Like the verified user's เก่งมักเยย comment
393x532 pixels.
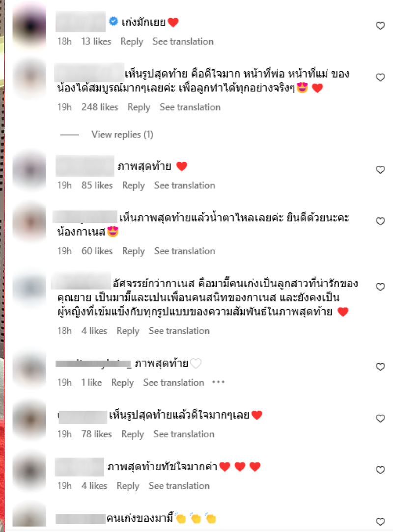click(x=380, y=26)
